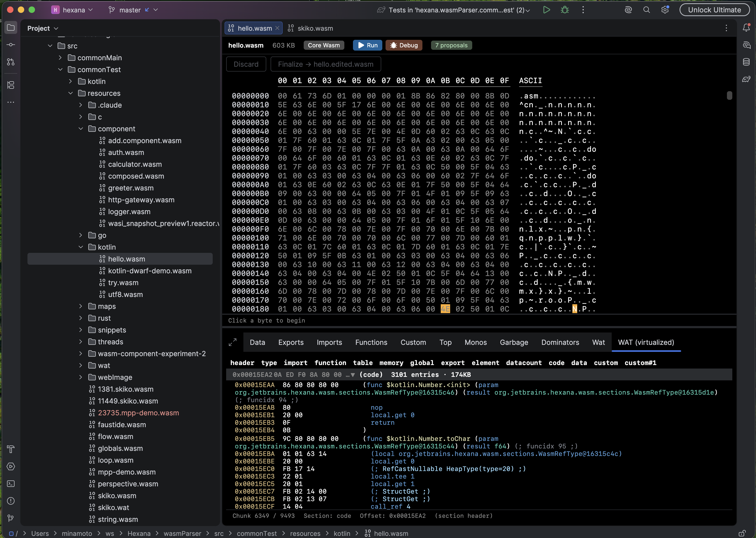Click wasmParser in breadcrumb path
The height and width of the screenshot is (538, 756).
click(x=182, y=533)
